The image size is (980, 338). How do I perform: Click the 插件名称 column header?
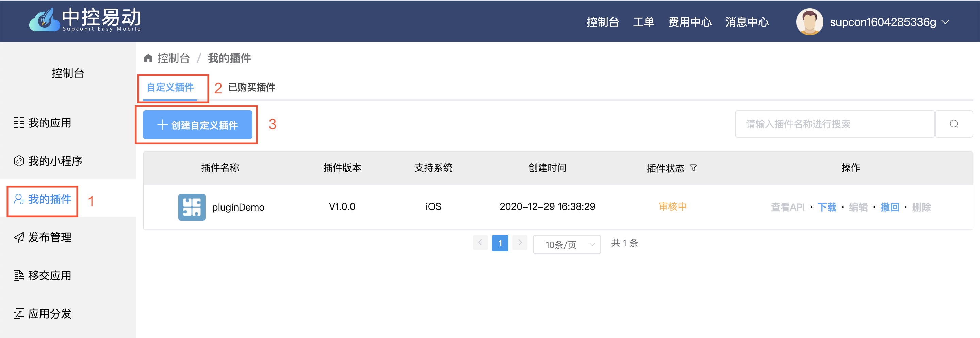[220, 168]
